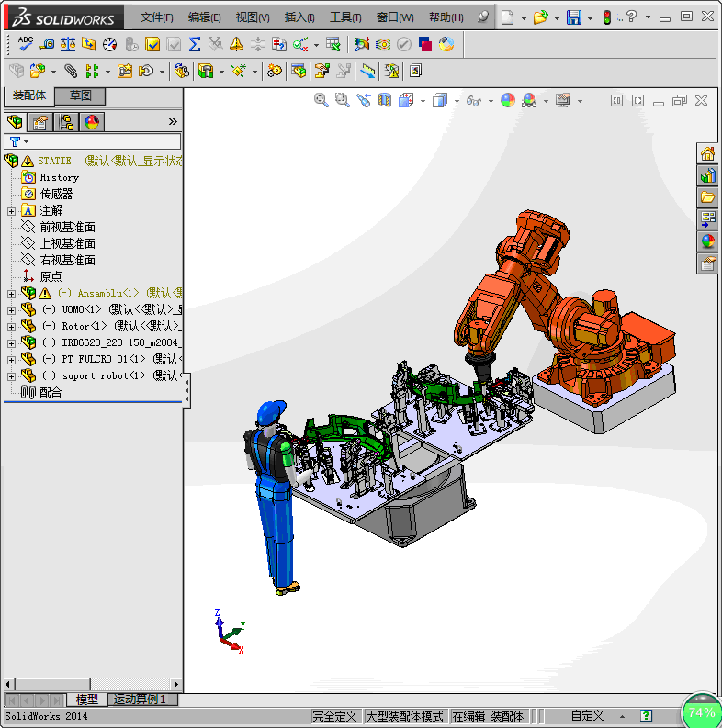Open the View Orientation dropdown arrow

point(423,101)
